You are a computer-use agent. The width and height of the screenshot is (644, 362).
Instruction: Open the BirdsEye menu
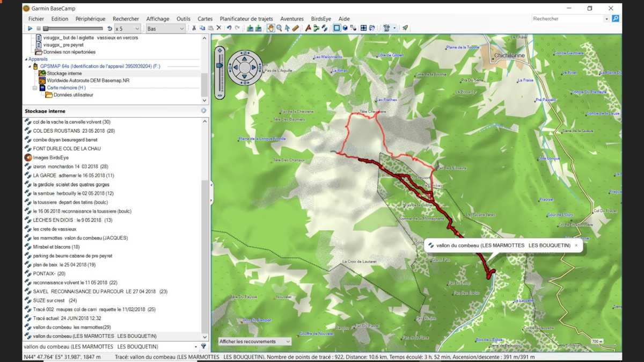click(x=321, y=19)
